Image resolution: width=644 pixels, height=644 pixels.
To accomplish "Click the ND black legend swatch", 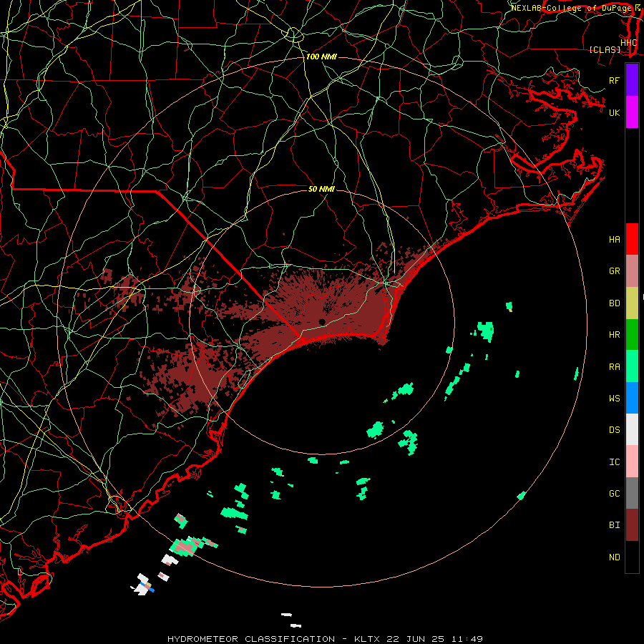I will 632,557.
